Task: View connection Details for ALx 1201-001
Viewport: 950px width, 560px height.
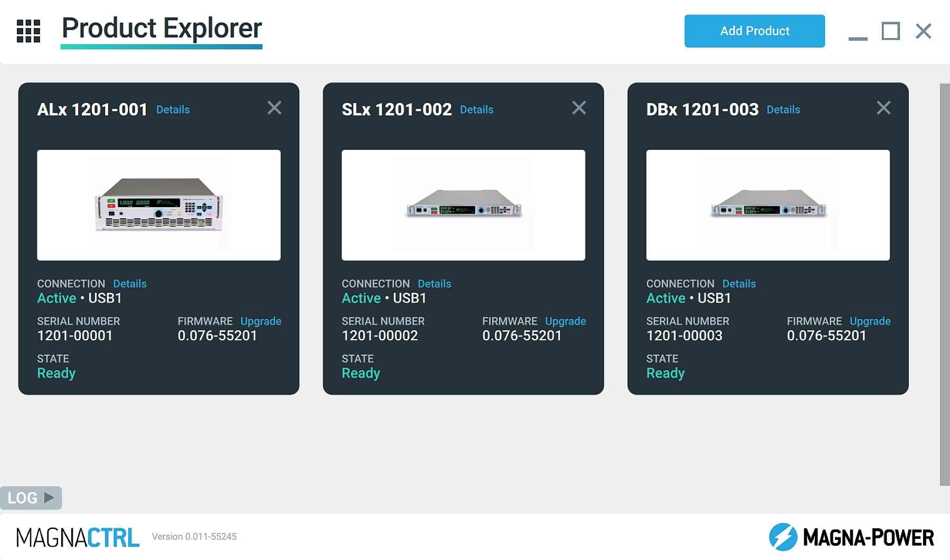Action: tap(130, 284)
